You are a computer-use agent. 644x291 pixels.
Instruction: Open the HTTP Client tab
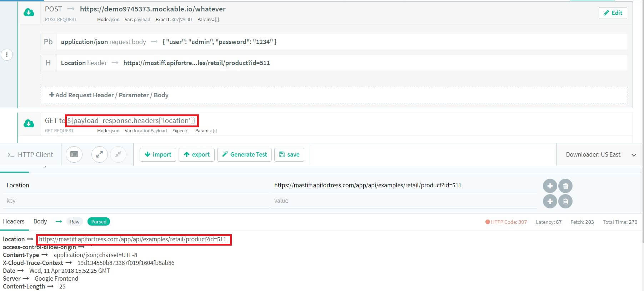[x=31, y=154]
